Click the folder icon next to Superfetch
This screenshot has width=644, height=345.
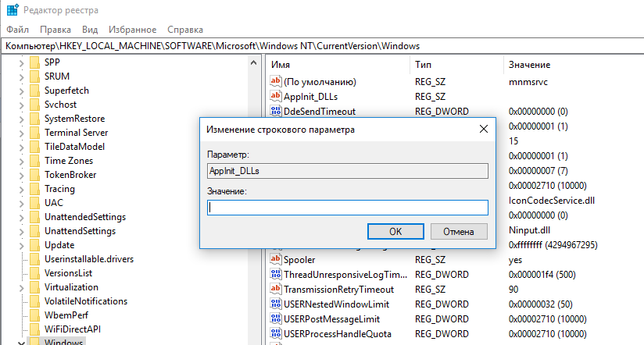34,91
